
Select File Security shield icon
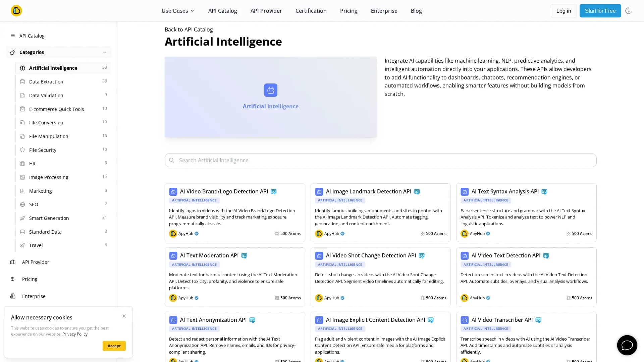22,150
